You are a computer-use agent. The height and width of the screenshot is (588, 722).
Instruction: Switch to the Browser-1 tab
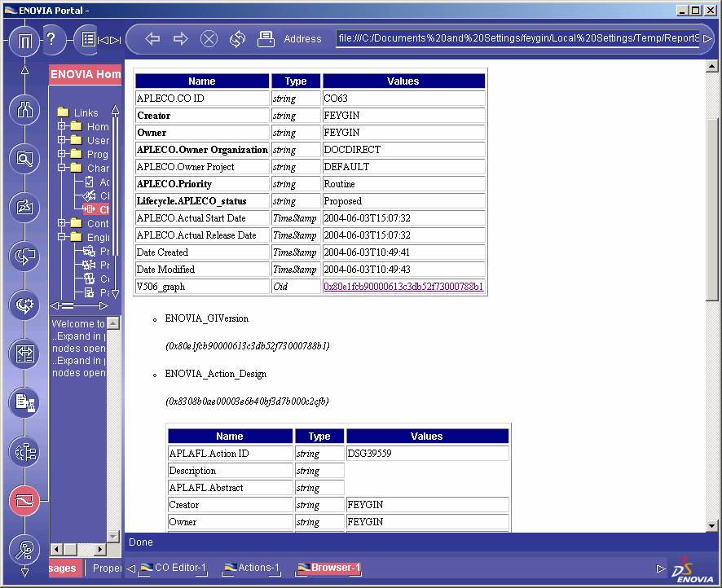click(328, 568)
